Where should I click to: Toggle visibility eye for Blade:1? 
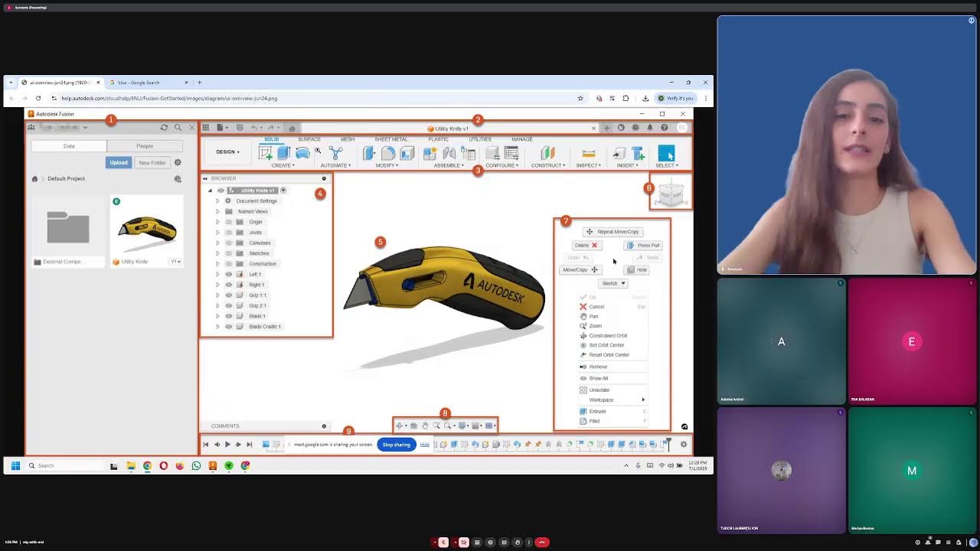click(228, 316)
